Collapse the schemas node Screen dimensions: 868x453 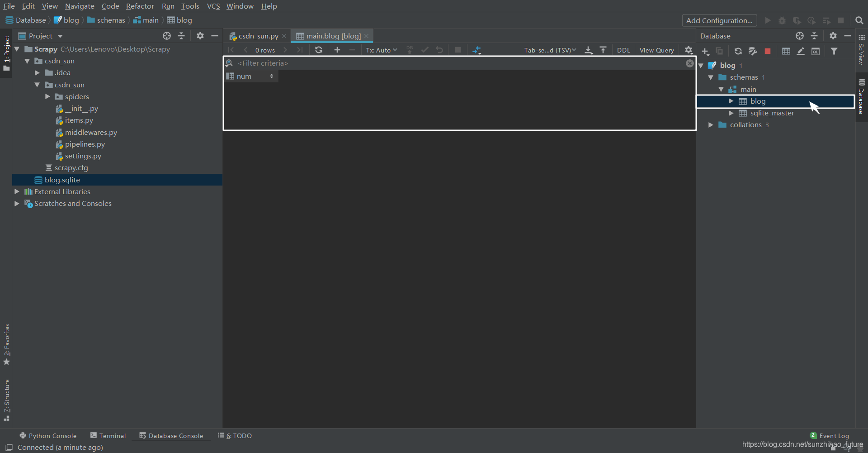pyautogui.click(x=711, y=77)
